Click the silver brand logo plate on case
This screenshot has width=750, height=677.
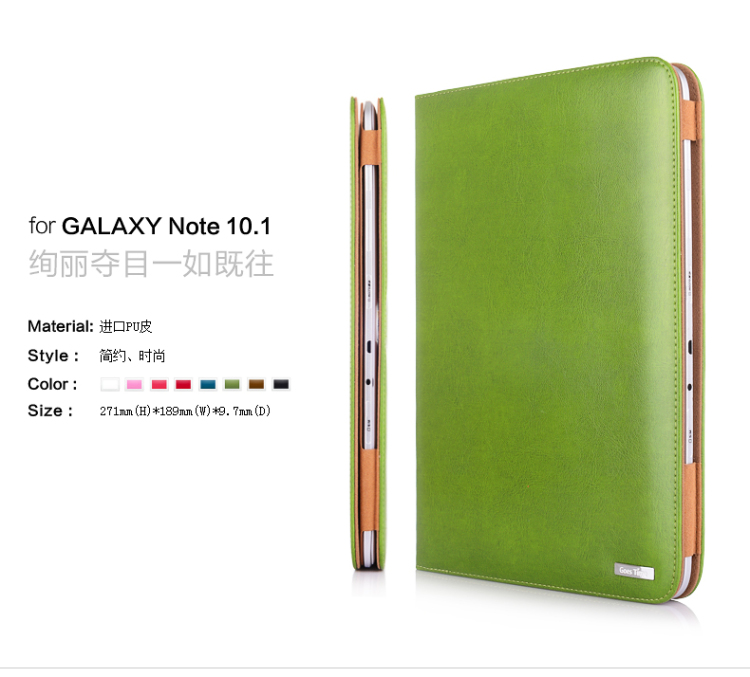[x=634, y=571]
